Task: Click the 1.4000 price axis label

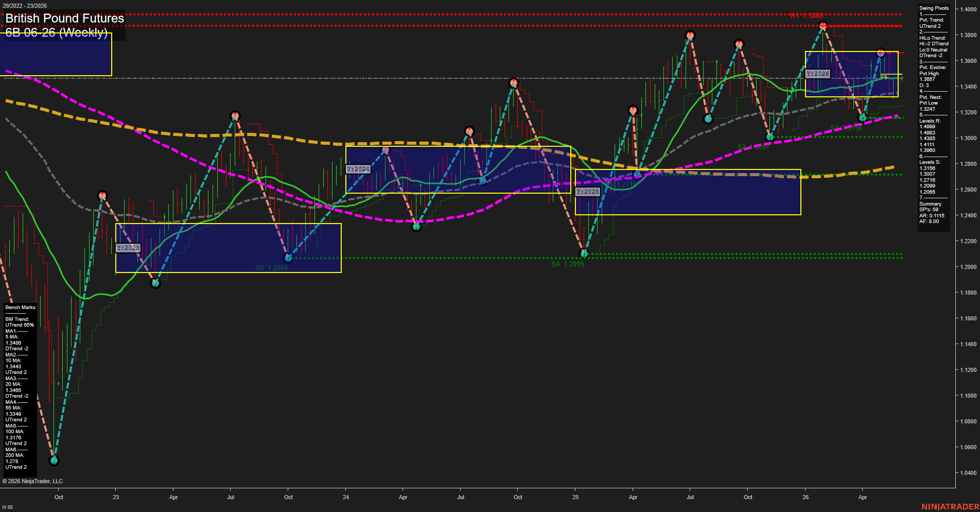Action: pyautogui.click(x=968, y=9)
